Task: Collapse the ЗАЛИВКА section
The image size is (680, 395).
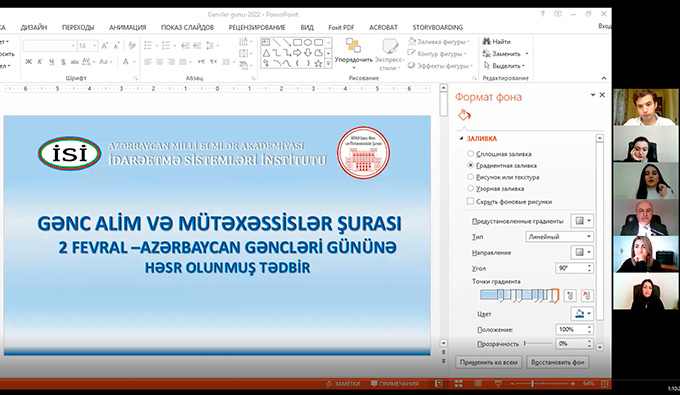Action: tap(461, 138)
